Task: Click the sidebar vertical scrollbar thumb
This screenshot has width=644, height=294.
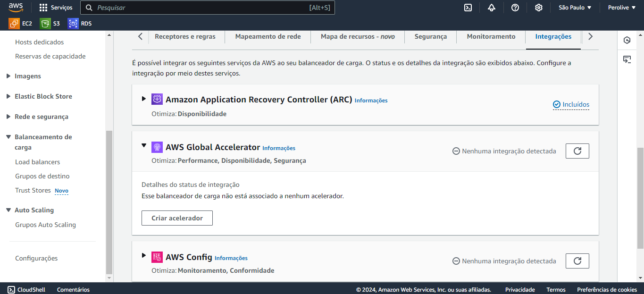Action: coord(109,202)
